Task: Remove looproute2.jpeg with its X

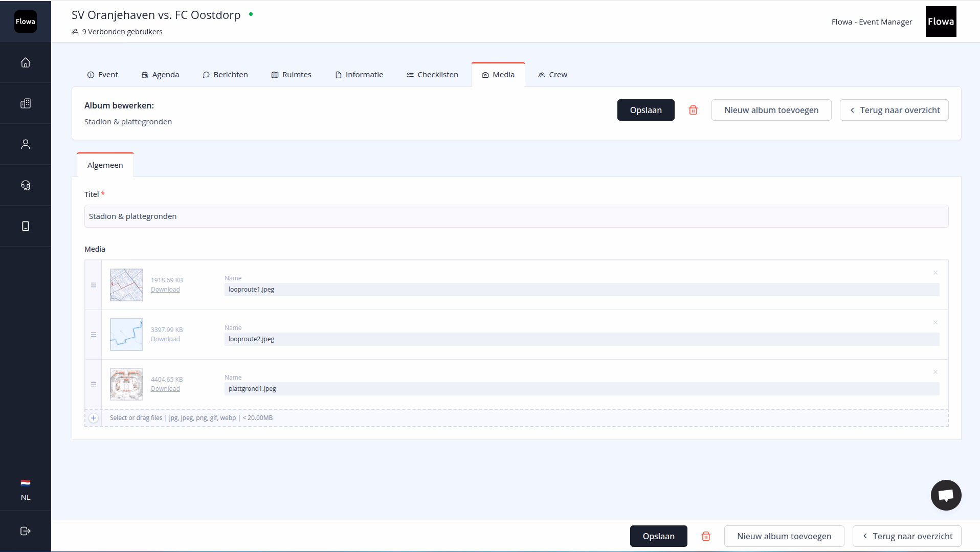Action: (936, 322)
